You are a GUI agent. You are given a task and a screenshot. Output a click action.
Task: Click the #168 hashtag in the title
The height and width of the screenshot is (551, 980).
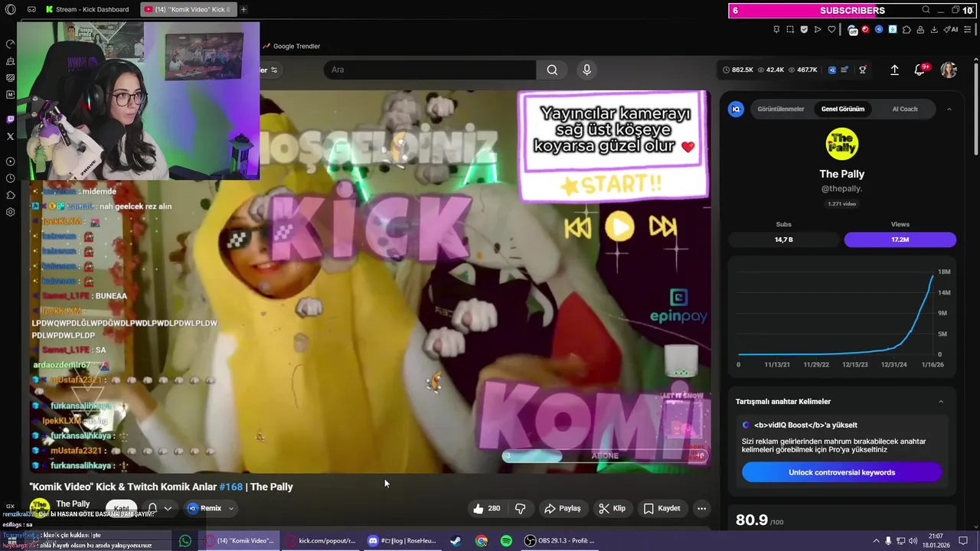tap(230, 487)
